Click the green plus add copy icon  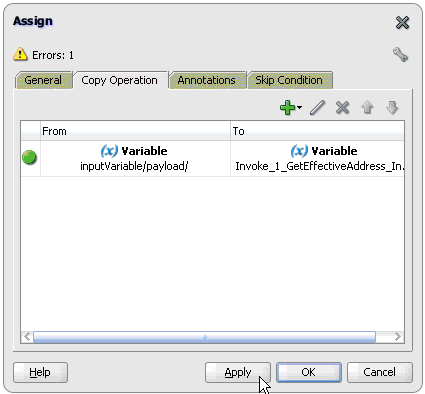(287, 108)
